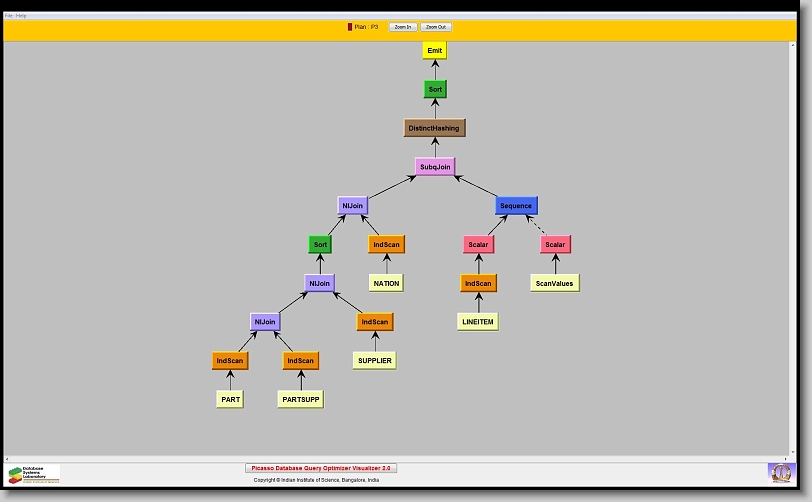Select the yellow Emit node
The height and width of the screenshot is (502, 812).
coord(434,51)
